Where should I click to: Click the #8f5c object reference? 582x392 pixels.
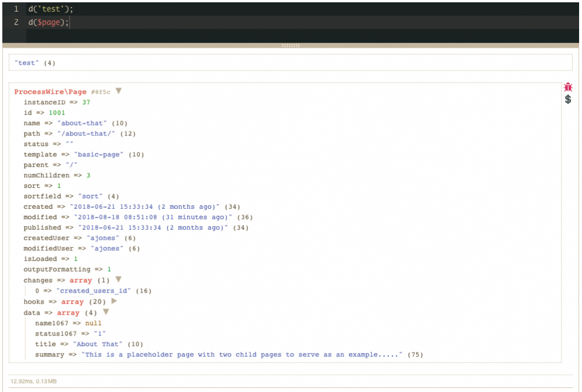tap(99, 91)
